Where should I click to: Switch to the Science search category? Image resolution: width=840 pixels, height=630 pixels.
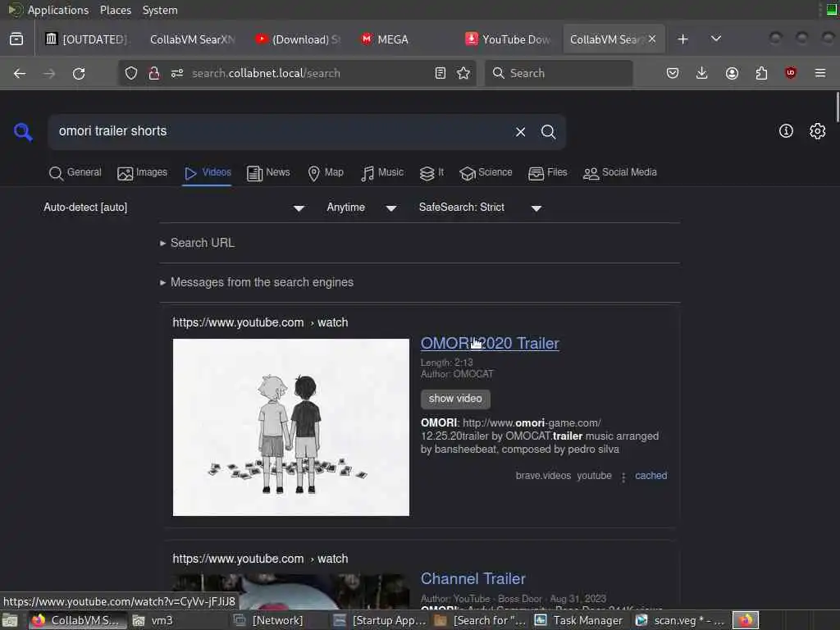pos(486,172)
